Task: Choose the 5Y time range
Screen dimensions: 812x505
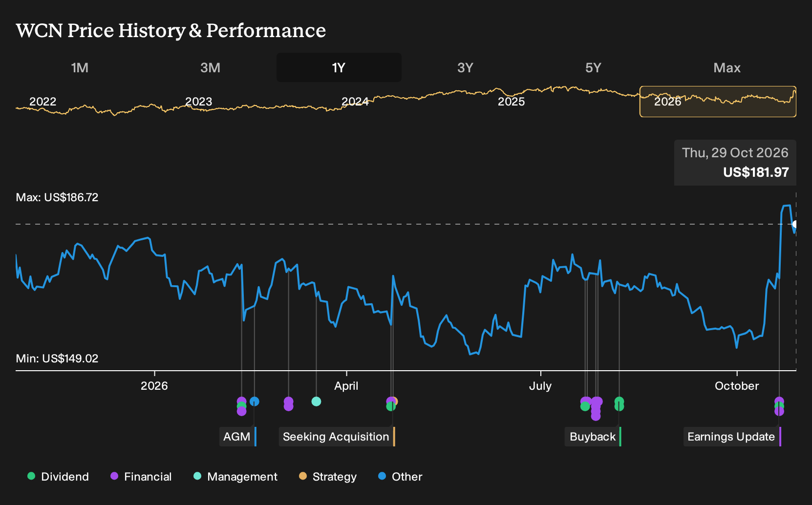Action: (x=593, y=67)
